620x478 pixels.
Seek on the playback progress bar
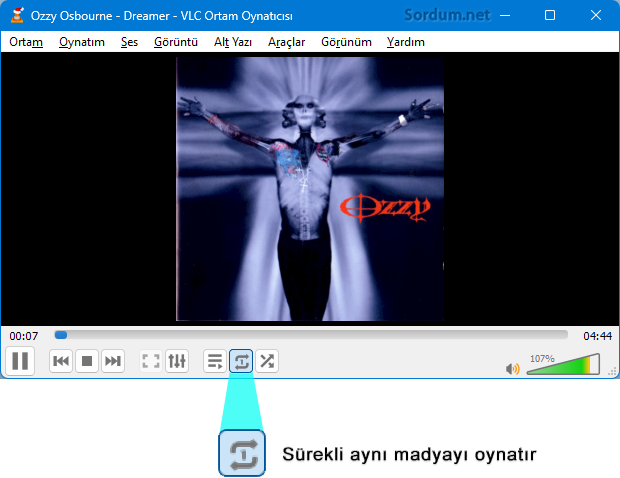point(311,335)
